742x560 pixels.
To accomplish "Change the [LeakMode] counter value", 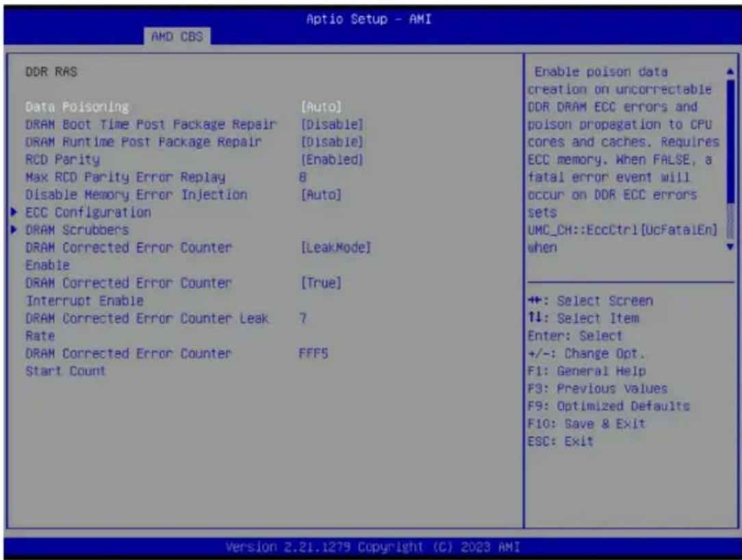I will pos(336,248).
